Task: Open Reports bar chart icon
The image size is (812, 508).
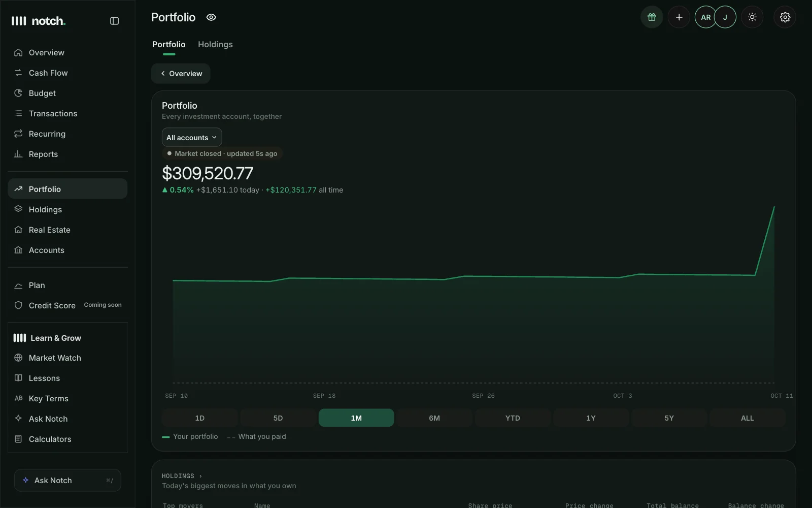Action: click(x=18, y=154)
